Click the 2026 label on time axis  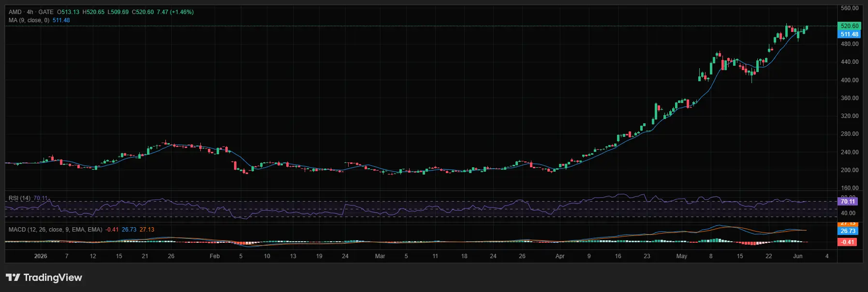(41, 256)
